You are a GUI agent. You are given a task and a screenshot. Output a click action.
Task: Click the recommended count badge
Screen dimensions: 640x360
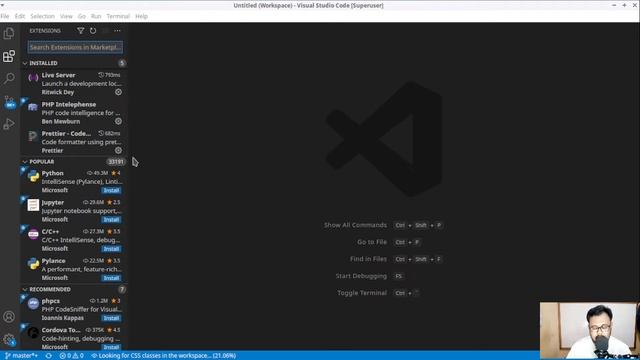tap(122, 289)
